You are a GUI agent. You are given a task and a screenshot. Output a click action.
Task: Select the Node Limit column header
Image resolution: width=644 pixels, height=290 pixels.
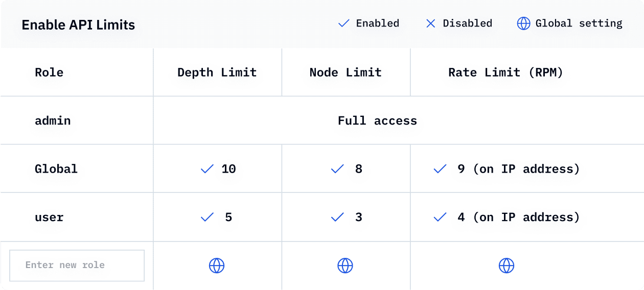346,72
